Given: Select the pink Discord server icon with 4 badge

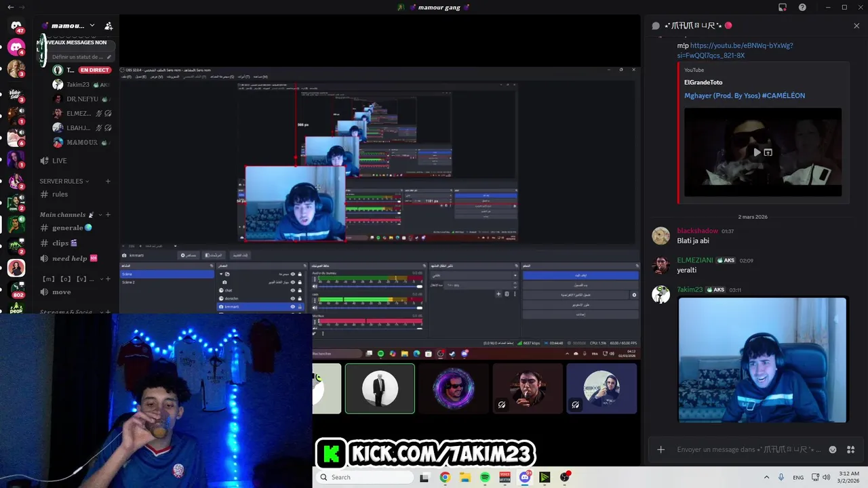Looking at the screenshot, I should [16, 47].
